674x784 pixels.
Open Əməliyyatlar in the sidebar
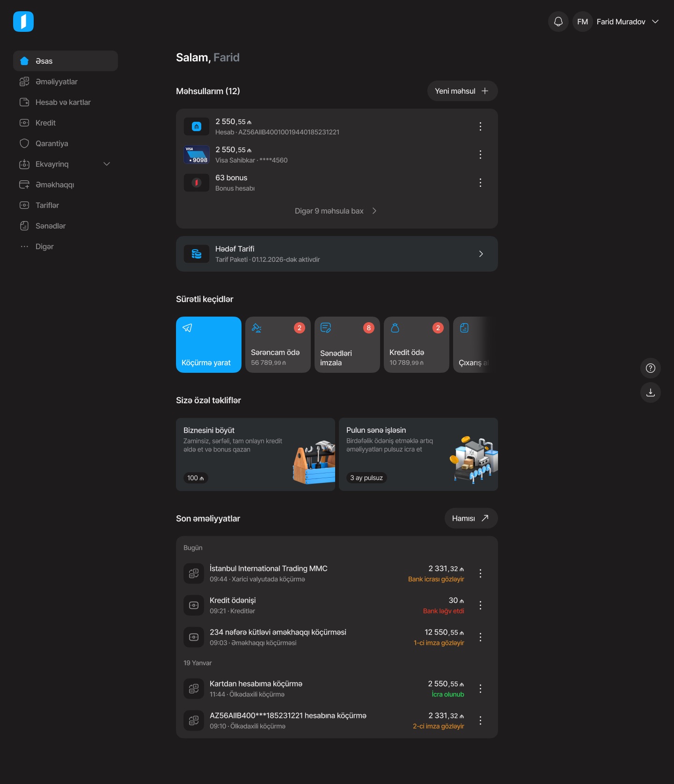pos(66,81)
